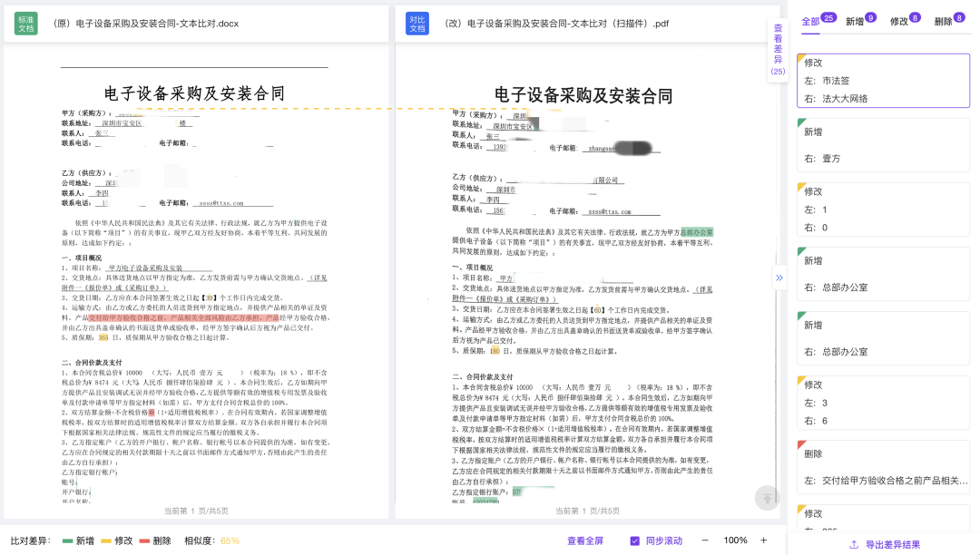Screen dimensions: 980x555
Task: Open the 修改 differences tab
Action: [898, 18]
